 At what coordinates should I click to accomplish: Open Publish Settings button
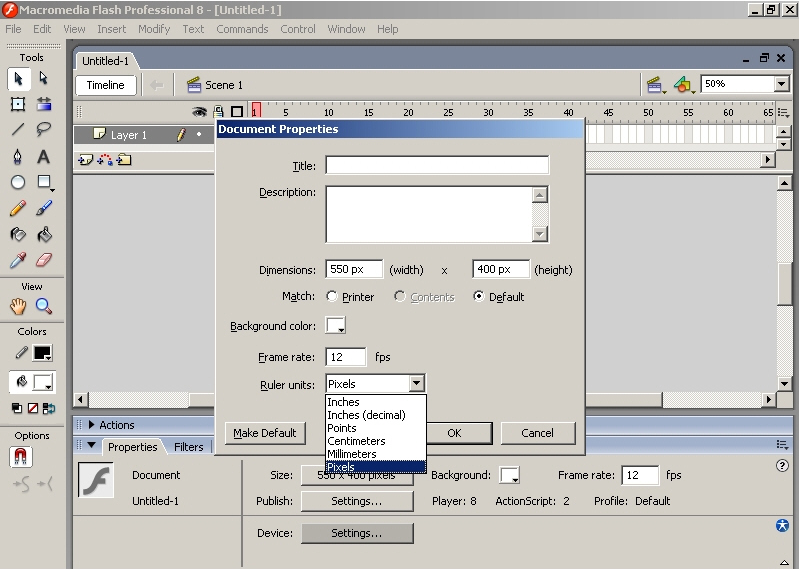tap(357, 501)
